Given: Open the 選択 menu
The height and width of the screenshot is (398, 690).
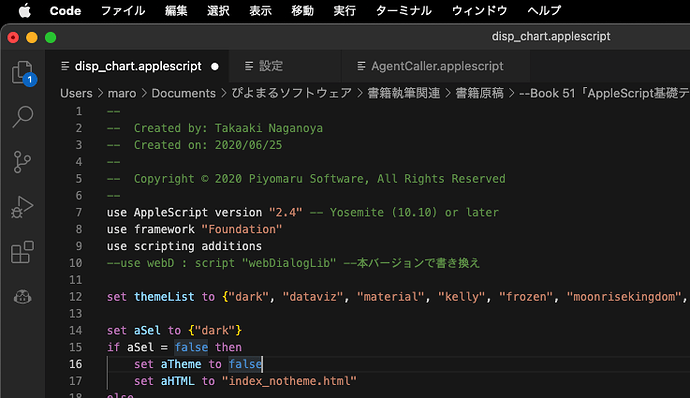Looking at the screenshot, I should (218, 11).
